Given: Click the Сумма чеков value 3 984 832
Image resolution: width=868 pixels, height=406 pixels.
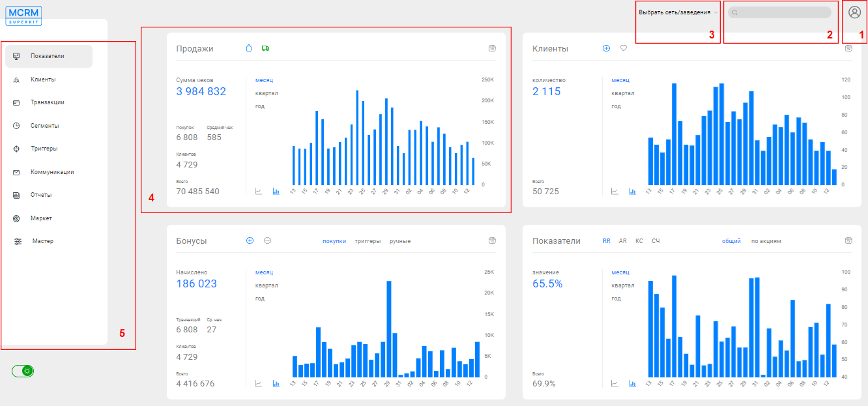Looking at the screenshot, I should coord(201,91).
